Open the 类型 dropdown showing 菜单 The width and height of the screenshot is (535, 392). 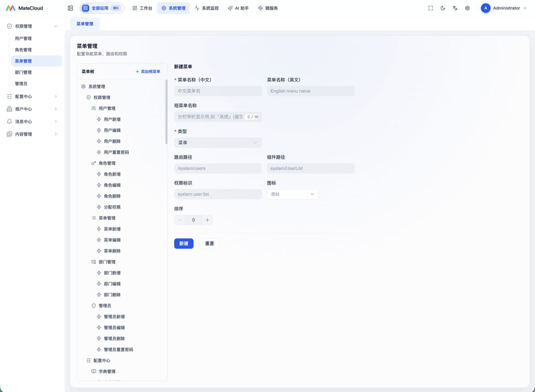(x=218, y=142)
